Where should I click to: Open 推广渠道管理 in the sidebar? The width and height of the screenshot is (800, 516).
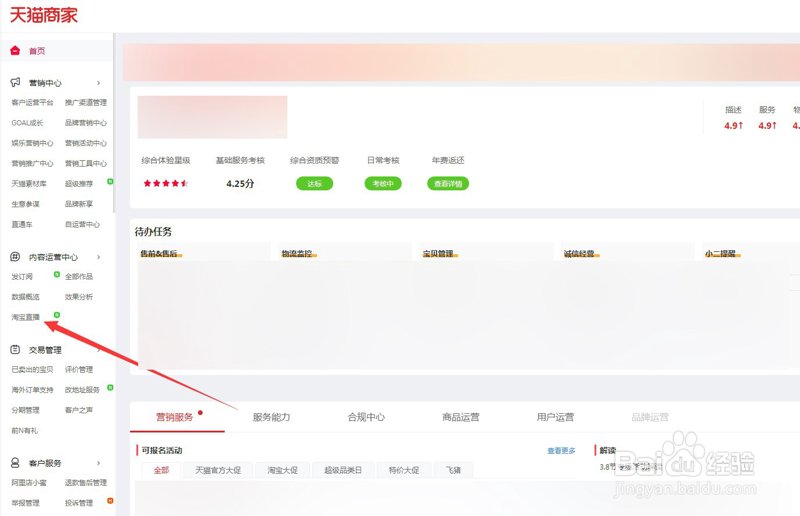click(86, 103)
